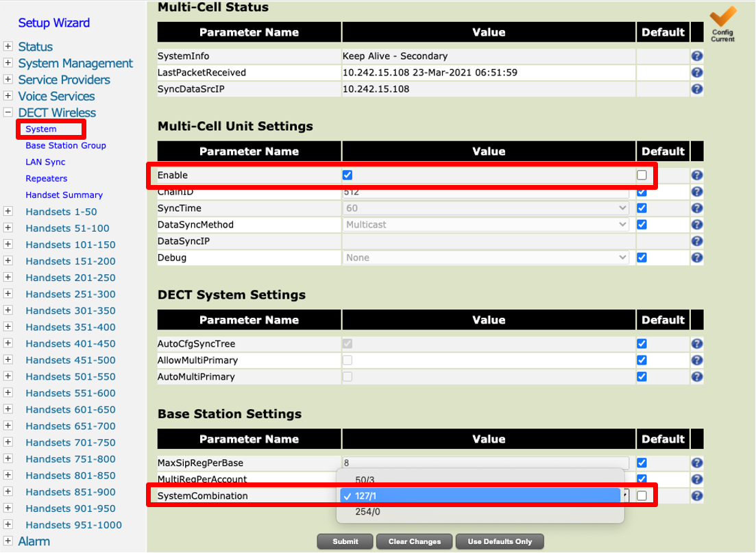The image size is (756, 553).
Task: Open help for the Enable setting
Action: pyautogui.click(x=696, y=175)
